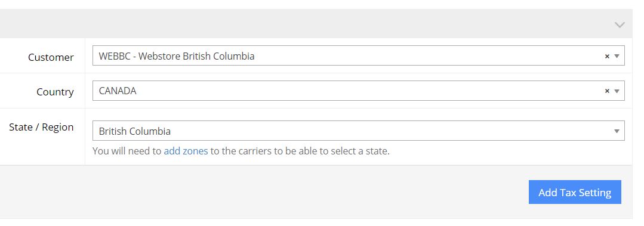Select the WEBBC - Webstore British Columbia field
Viewport: 644px width, 226px height.
click(359, 56)
